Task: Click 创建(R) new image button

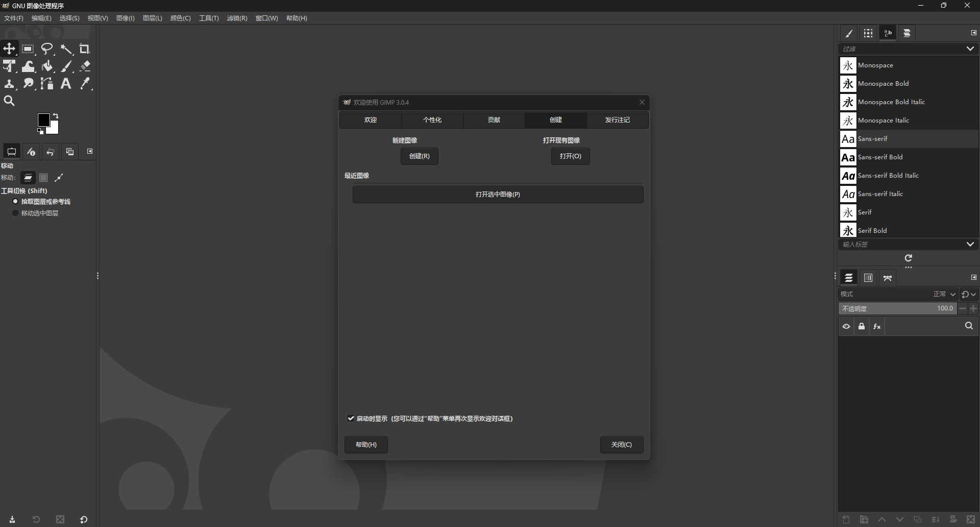Action: point(420,156)
